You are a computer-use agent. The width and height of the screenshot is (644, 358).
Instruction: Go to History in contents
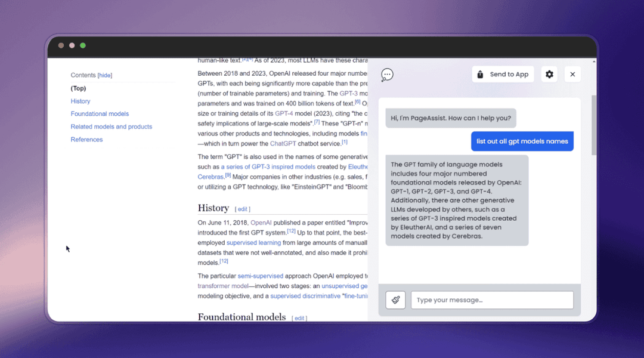[80, 101]
